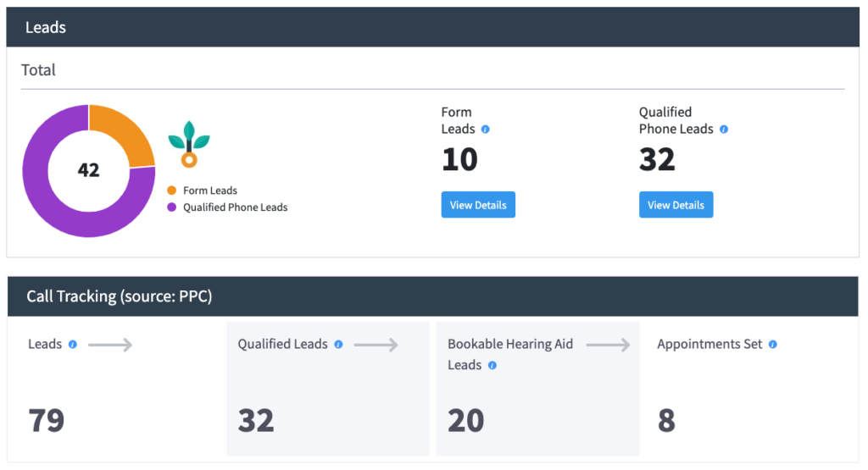Screen dimensions: 868x470
Task: Click arrow after Bookable Hearing Aid Leads
Action: coord(608,345)
